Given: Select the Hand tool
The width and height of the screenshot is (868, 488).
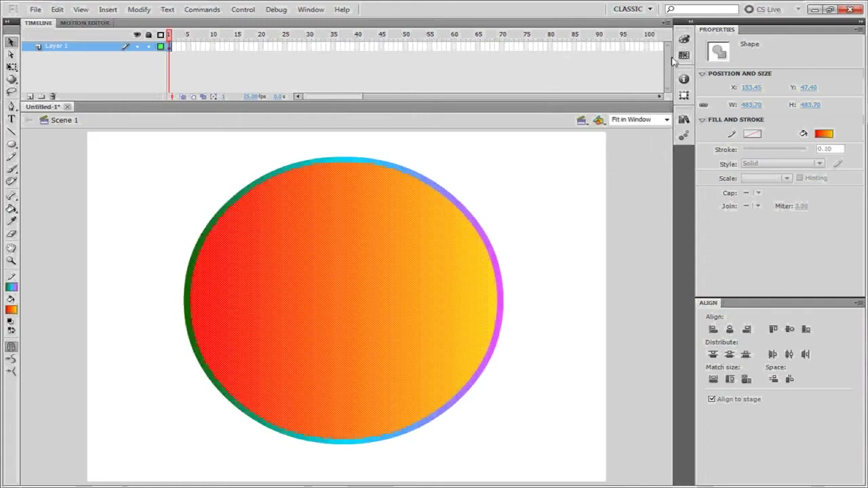Looking at the screenshot, I should pos(11,248).
